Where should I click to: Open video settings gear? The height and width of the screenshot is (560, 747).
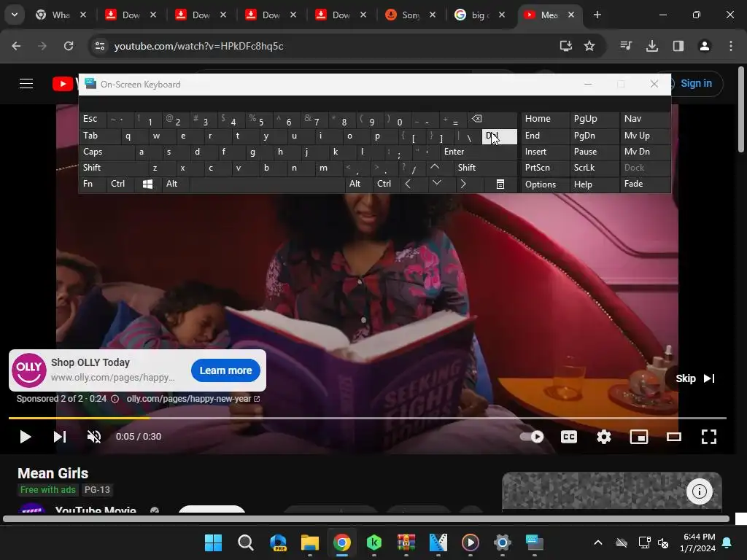(x=603, y=437)
